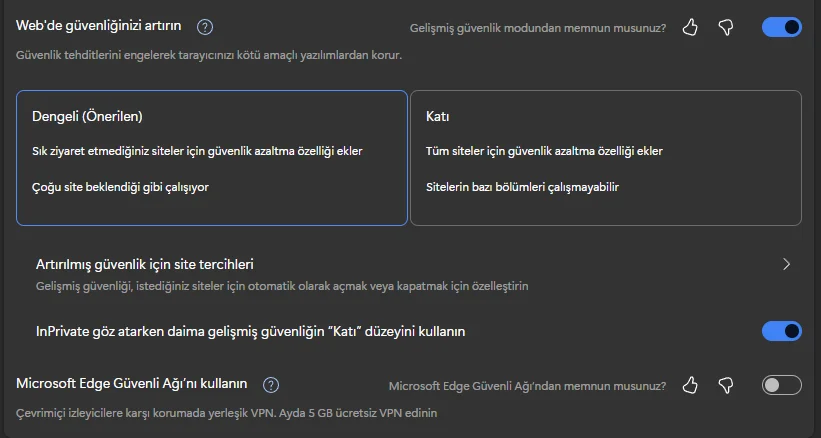Screen dimensions: 821x438
Task: Click "Microsoft Edge Güvenli Ağı'ndan memnun musunuz?" text
Action: coord(527,386)
